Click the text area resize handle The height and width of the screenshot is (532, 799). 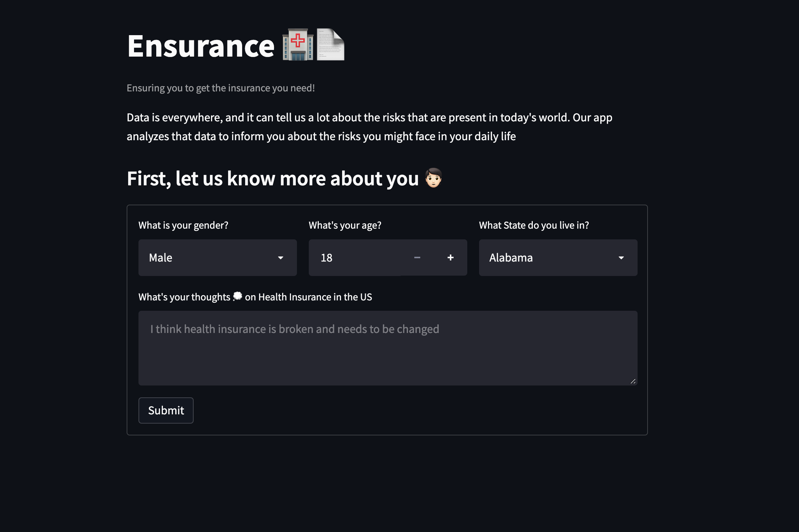click(633, 381)
